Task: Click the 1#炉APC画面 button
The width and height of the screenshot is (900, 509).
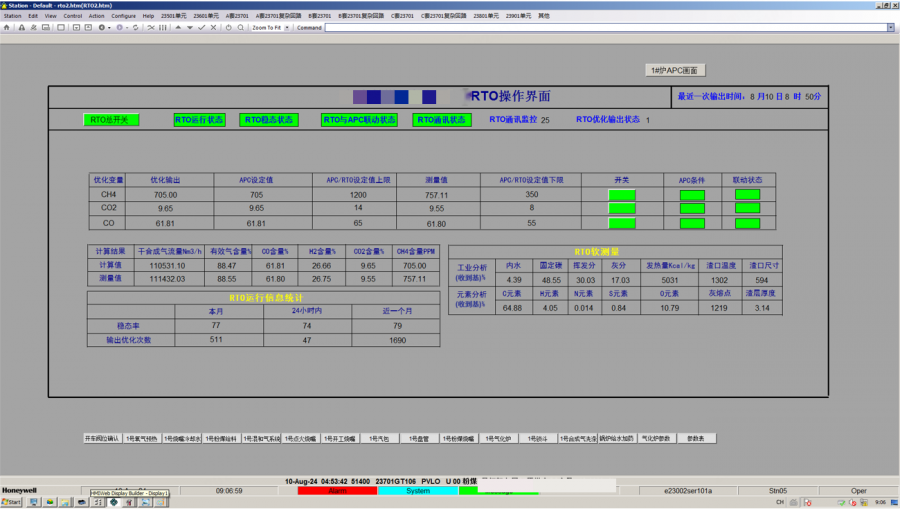Action: pos(677,70)
